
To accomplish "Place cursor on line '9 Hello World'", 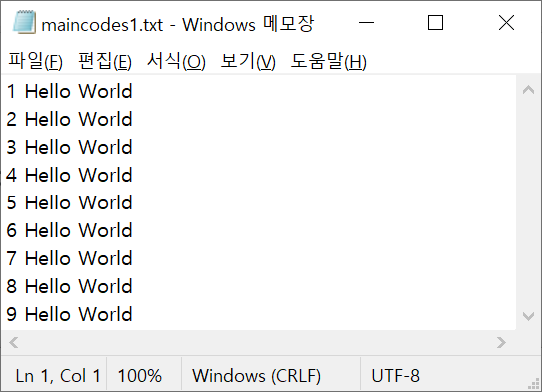I will click(x=70, y=314).
